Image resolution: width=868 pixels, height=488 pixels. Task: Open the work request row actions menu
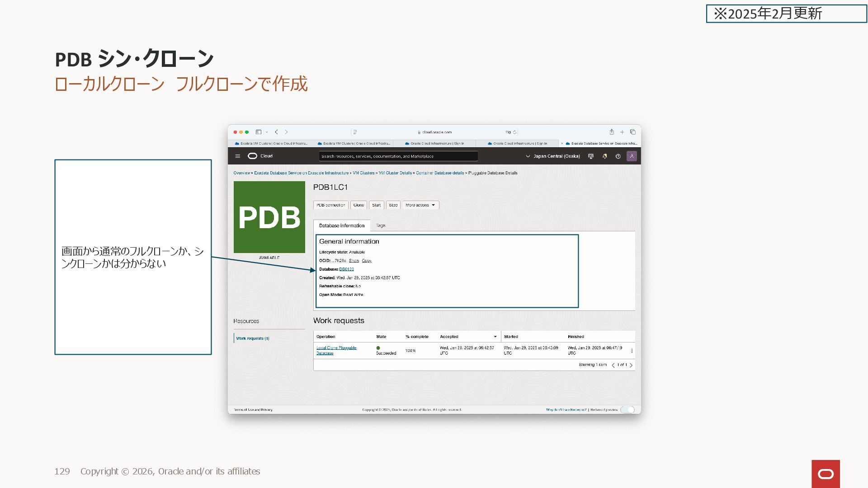click(632, 351)
